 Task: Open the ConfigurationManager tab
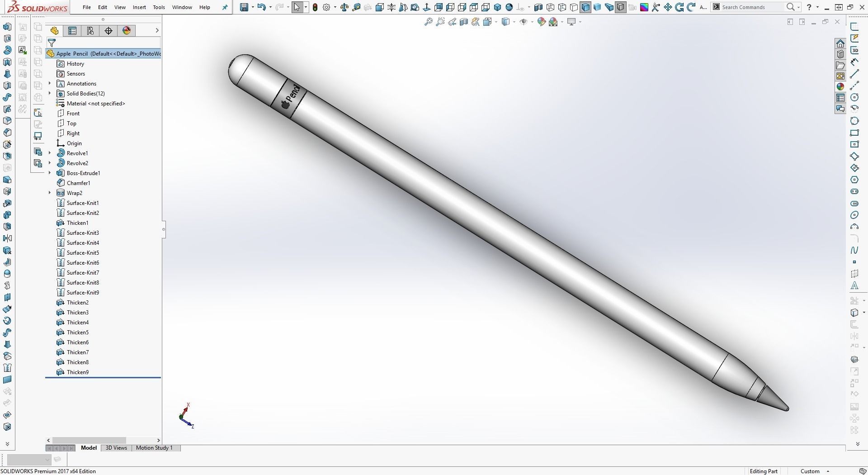[90, 30]
